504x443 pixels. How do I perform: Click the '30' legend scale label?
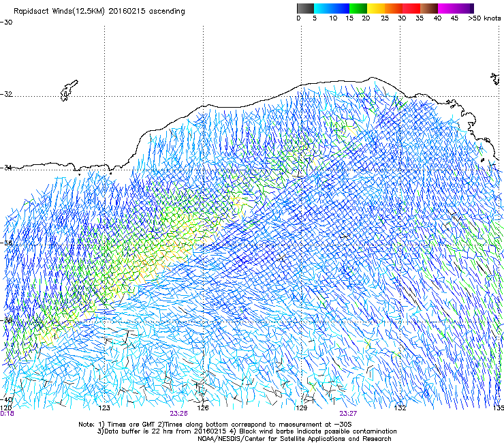[402, 18]
